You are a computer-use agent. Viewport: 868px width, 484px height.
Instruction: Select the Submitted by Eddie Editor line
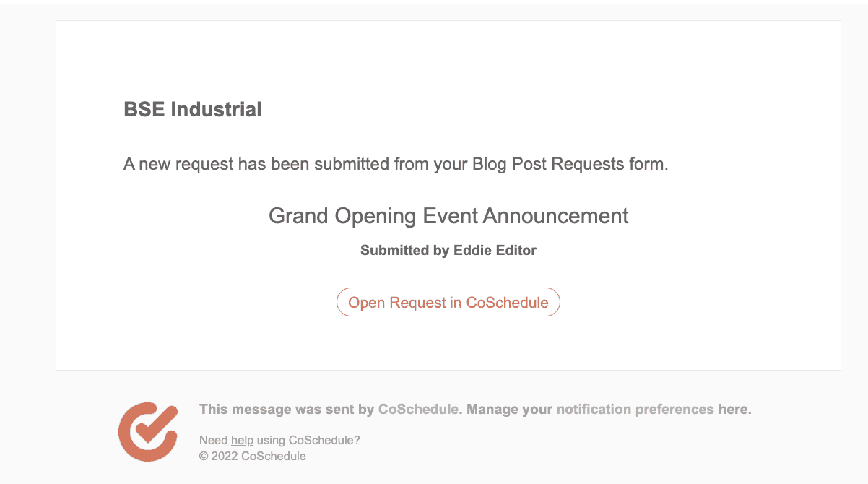pyautogui.click(x=448, y=250)
